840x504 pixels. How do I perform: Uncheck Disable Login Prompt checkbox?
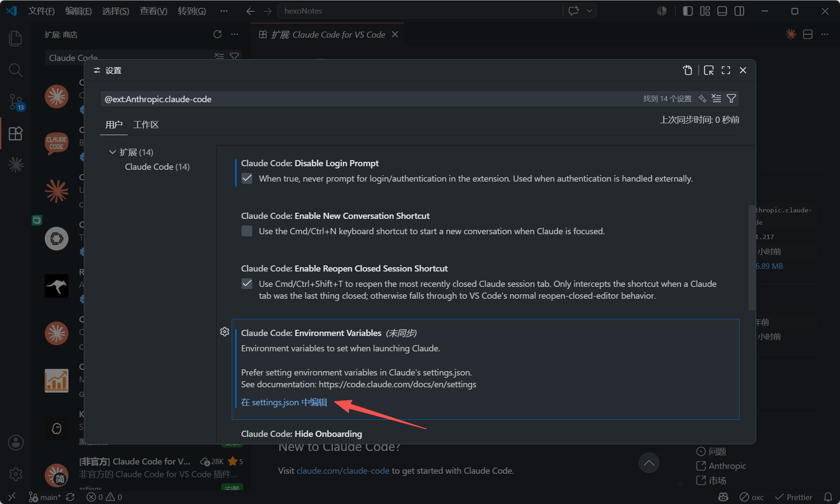pos(247,179)
